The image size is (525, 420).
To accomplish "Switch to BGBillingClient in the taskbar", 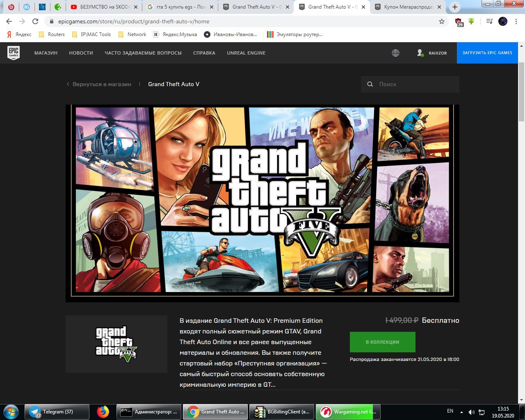I will (x=282, y=412).
